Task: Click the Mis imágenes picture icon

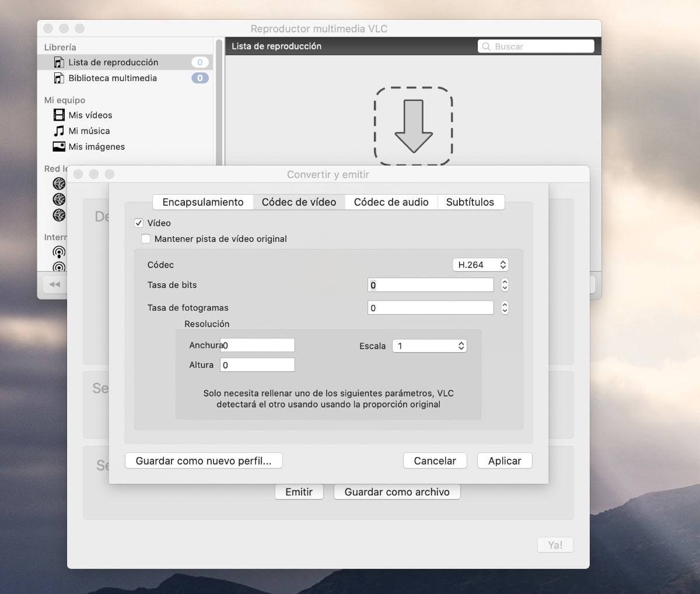Action: [x=59, y=146]
